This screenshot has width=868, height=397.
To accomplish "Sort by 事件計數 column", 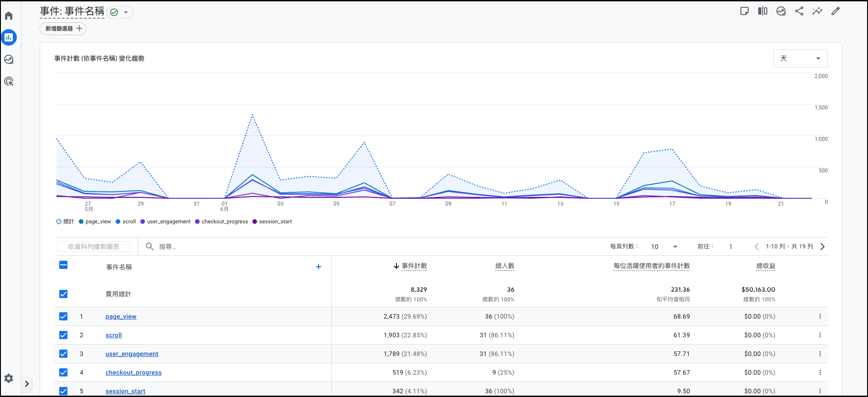I will click(x=414, y=266).
